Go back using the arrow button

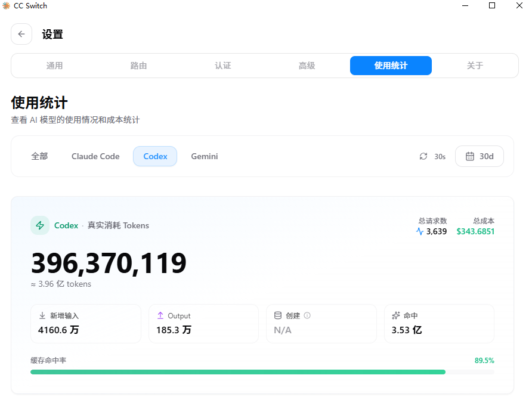(21, 34)
